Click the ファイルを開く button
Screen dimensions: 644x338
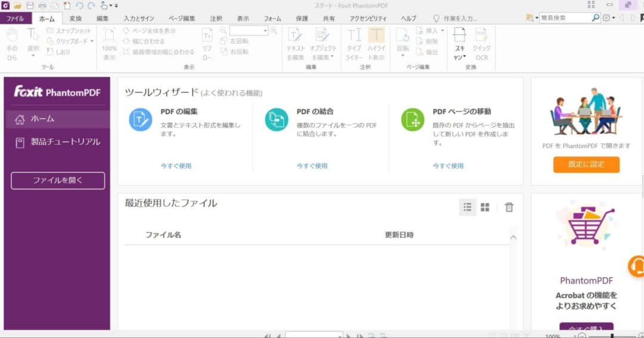click(58, 180)
